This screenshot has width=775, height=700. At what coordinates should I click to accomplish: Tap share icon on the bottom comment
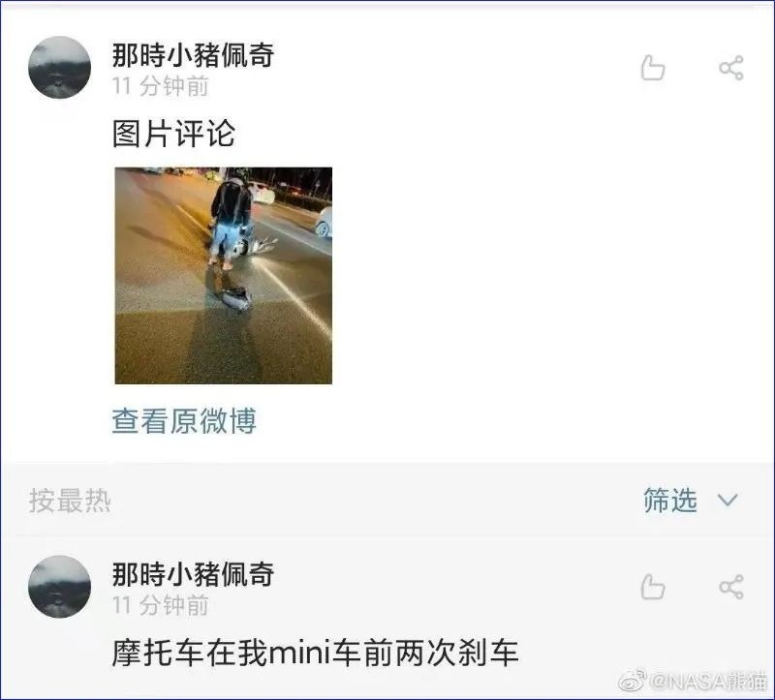(731, 587)
